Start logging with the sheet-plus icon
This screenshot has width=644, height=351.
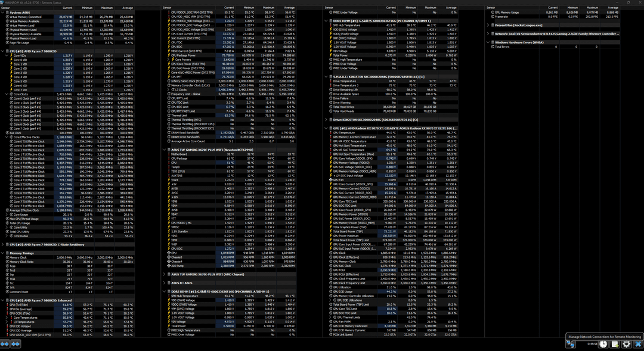click(x=615, y=344)
